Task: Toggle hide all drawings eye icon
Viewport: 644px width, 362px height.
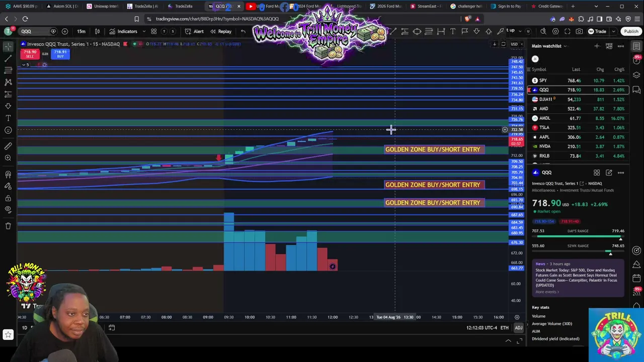Action: tap(8, 210)
